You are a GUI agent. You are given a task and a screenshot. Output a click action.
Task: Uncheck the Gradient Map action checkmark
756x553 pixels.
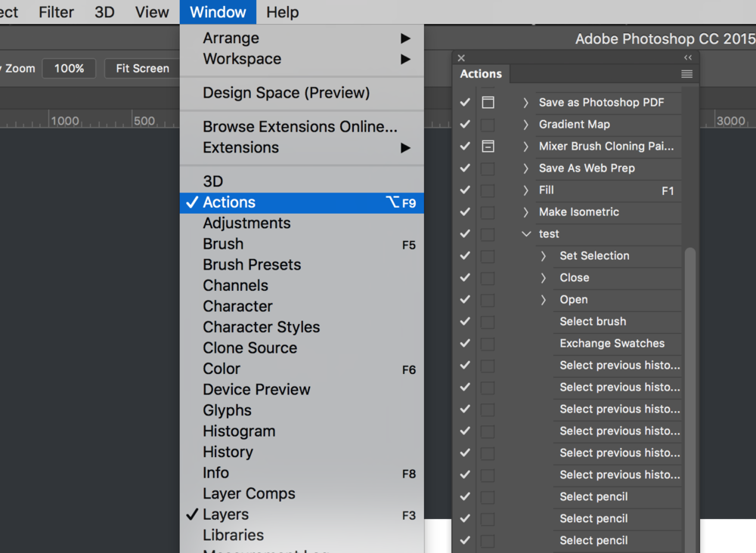[x=465, y=125]
